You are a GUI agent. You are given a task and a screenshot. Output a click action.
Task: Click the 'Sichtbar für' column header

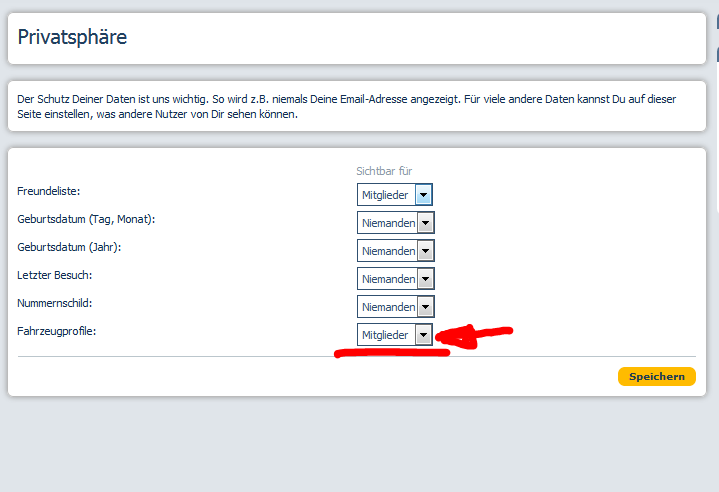tap(384, 171)
